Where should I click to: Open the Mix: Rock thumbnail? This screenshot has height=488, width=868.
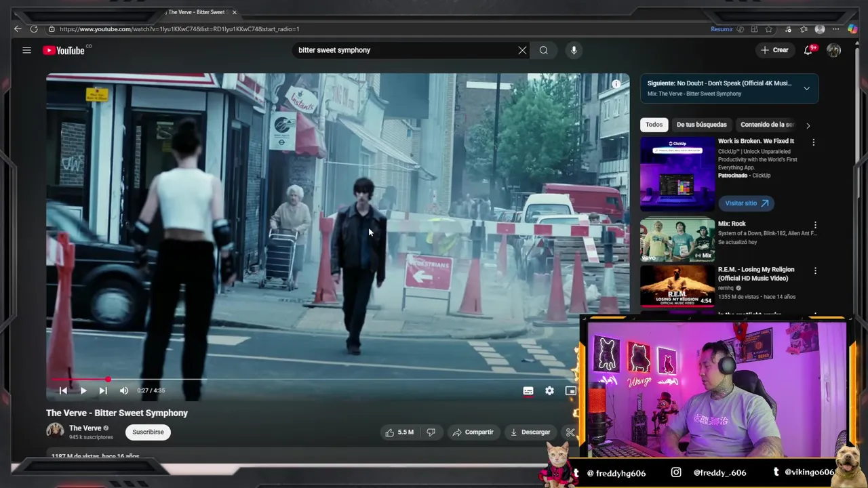tap(677, 240)
